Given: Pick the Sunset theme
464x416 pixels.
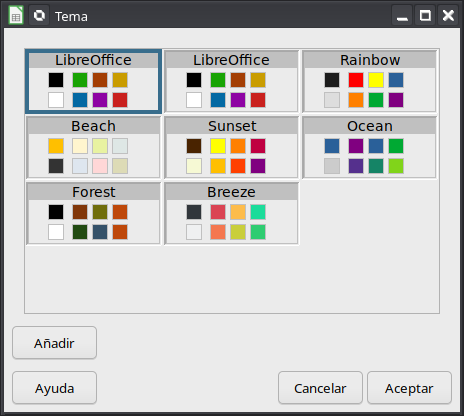Looking at the screenshot, I should click(x=232, y=147).
